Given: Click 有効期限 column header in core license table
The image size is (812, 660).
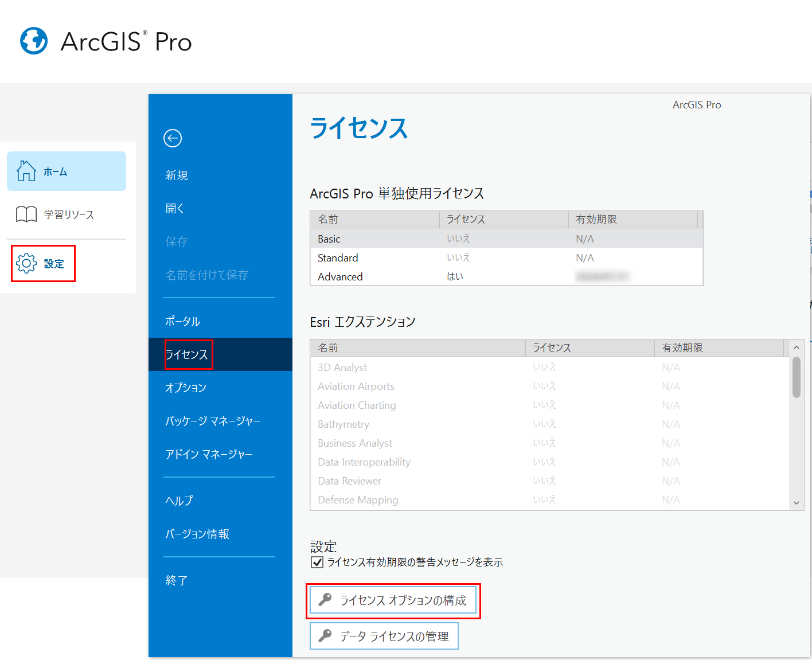Looking at the screenshot, I should [x=633, y=220].
